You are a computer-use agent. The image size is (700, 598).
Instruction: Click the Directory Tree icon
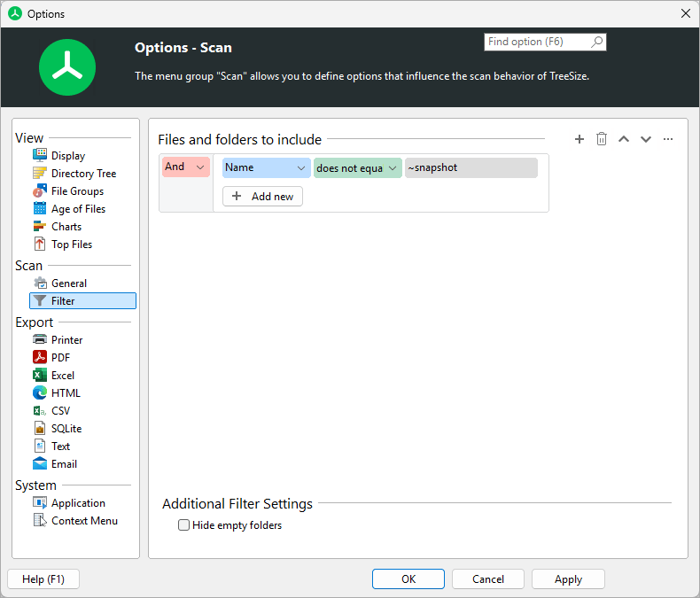click(x=40, y=173)
